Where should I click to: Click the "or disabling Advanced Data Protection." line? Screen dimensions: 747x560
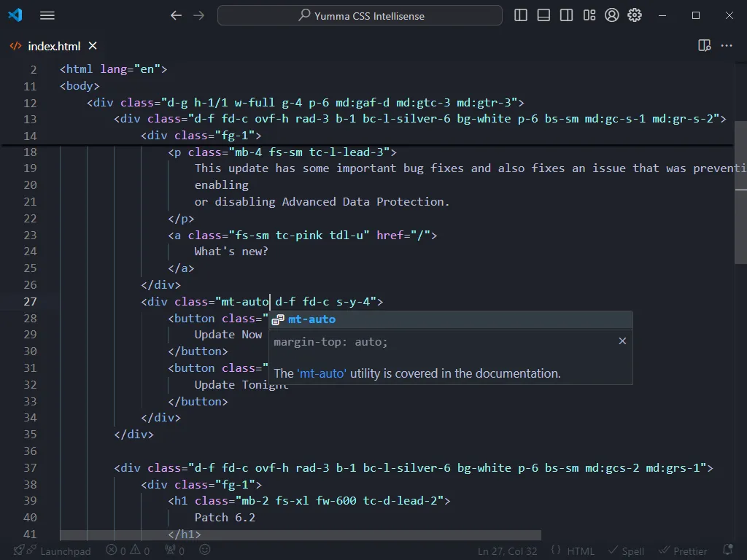tap(322, 202)
